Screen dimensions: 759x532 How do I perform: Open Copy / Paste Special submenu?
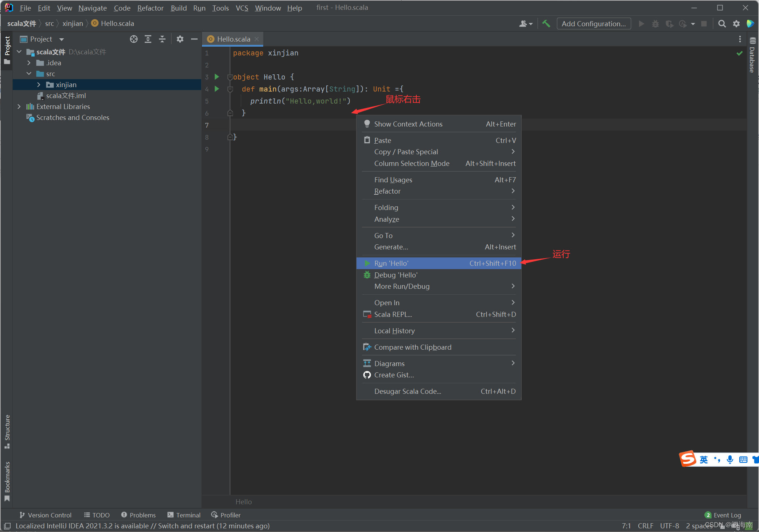click(439, 152)
